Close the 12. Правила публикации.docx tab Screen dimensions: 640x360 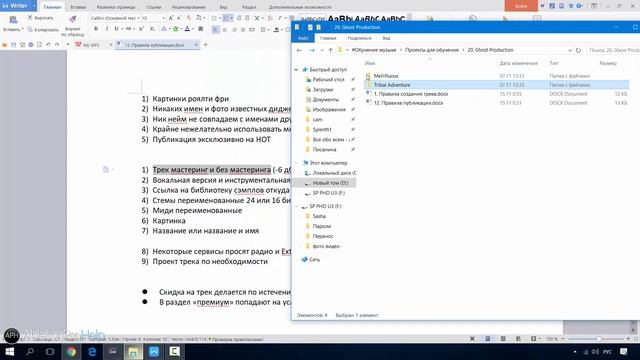pos(196,45)
